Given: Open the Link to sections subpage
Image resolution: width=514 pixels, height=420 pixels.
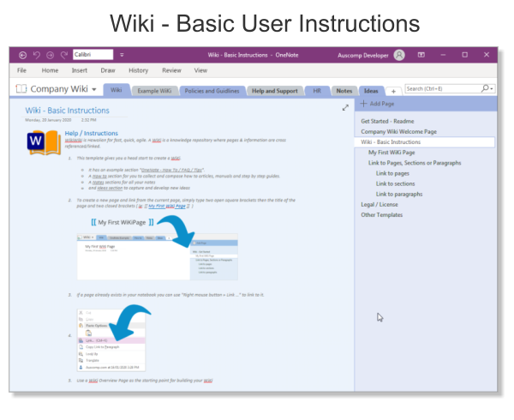Looking at the screenshot, I should [395, 184].
